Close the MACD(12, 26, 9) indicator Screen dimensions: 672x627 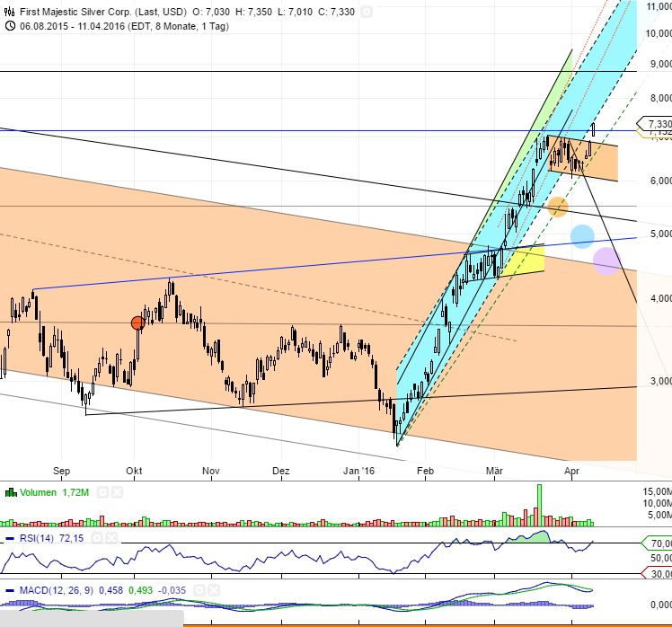pos(212,590)
